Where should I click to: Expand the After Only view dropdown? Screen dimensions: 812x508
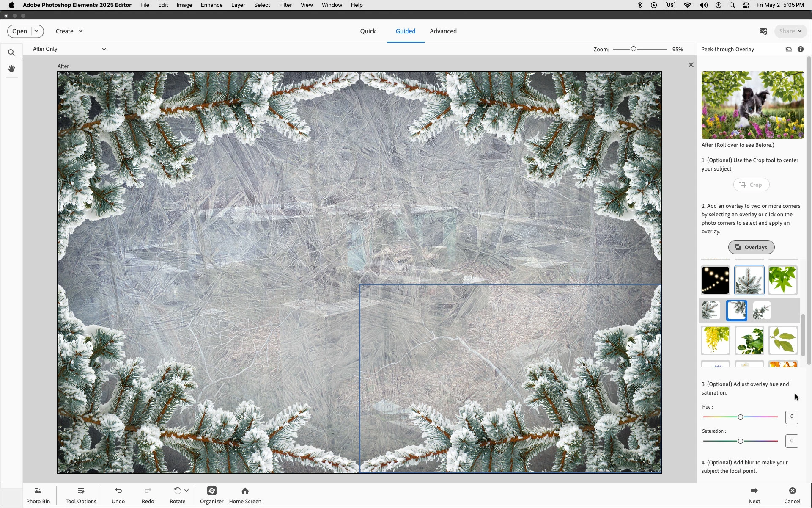click(104, 49)
